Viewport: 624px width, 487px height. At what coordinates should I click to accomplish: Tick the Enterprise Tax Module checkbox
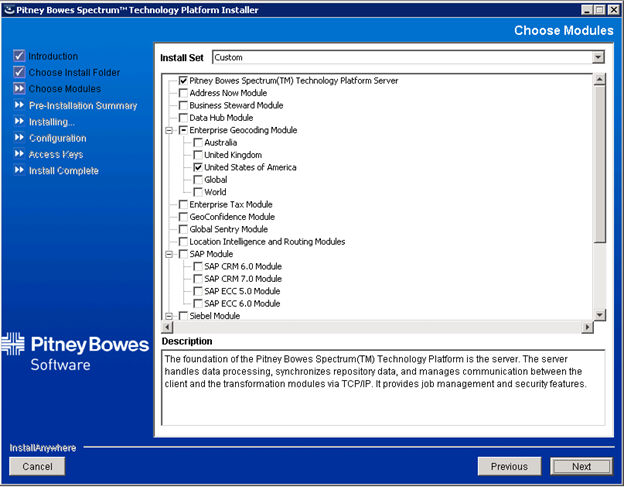pos(183,205)
